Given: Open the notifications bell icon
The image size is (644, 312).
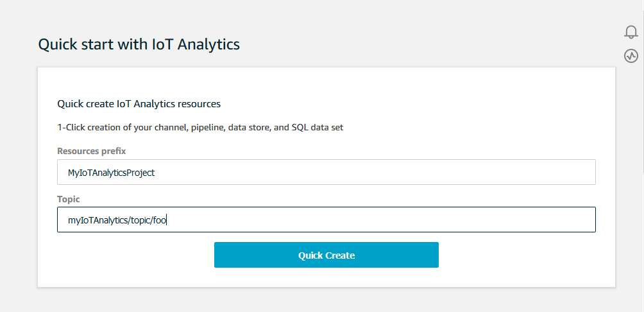Looking at the screenshot, I should pos(631,32).
